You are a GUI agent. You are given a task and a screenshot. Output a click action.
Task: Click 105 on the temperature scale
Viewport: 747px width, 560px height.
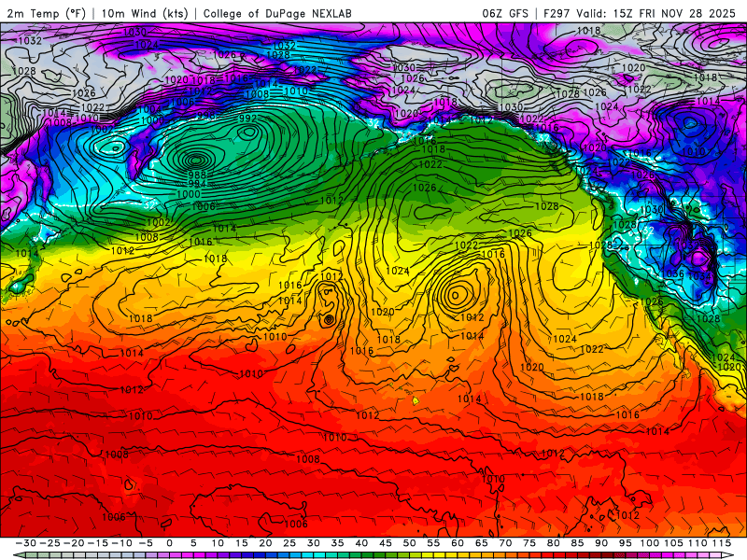coord(673,543)
